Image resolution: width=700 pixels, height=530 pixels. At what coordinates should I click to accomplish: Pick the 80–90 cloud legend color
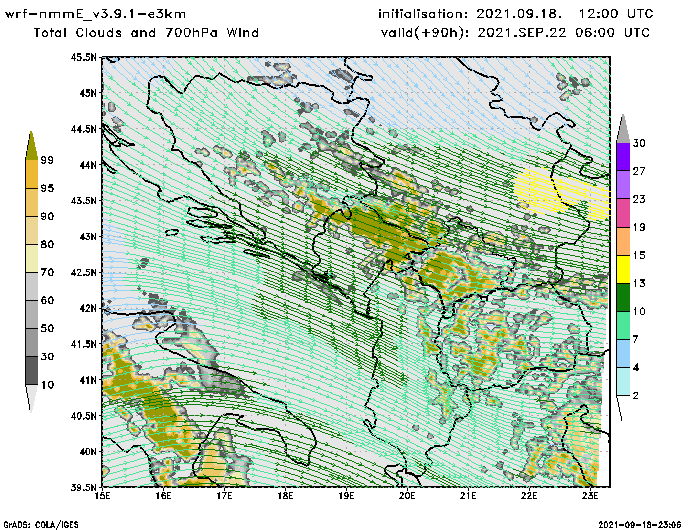32,230
